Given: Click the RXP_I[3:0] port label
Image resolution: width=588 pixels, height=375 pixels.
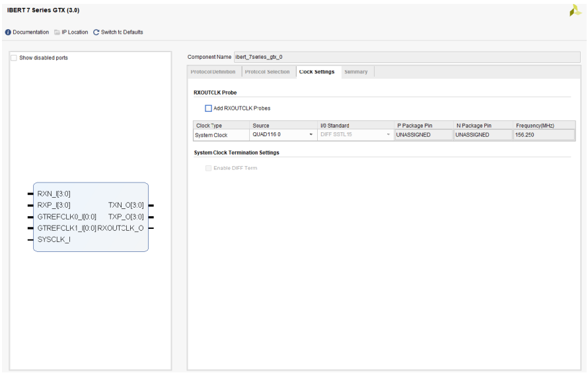Looking at the screenshot, I should 54,205.
